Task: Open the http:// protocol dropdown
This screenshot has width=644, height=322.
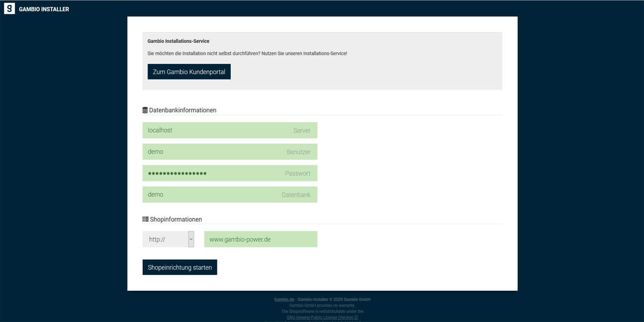Action: point(169,239)
